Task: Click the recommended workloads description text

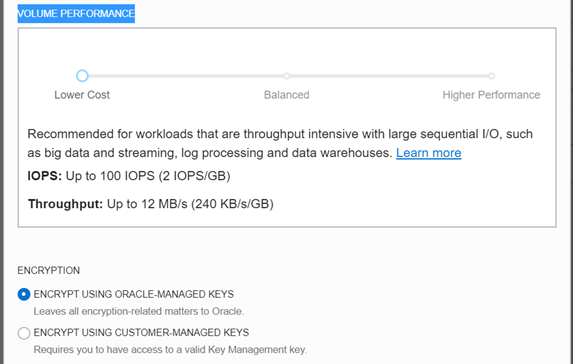Action: tap(280, 143)
